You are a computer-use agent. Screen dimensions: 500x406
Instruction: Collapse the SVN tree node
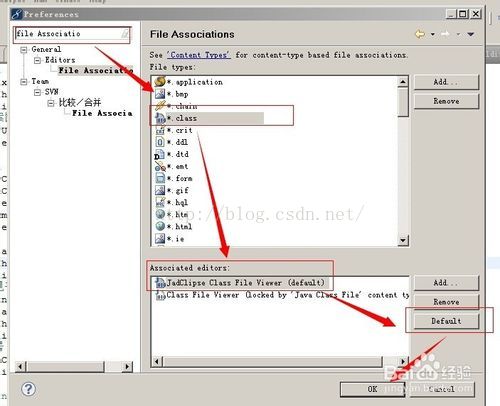37,92
